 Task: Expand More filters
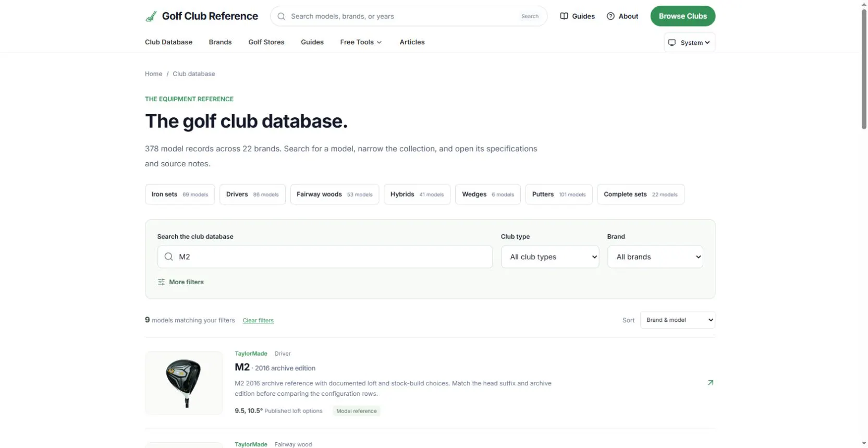(x=181, y=282)
